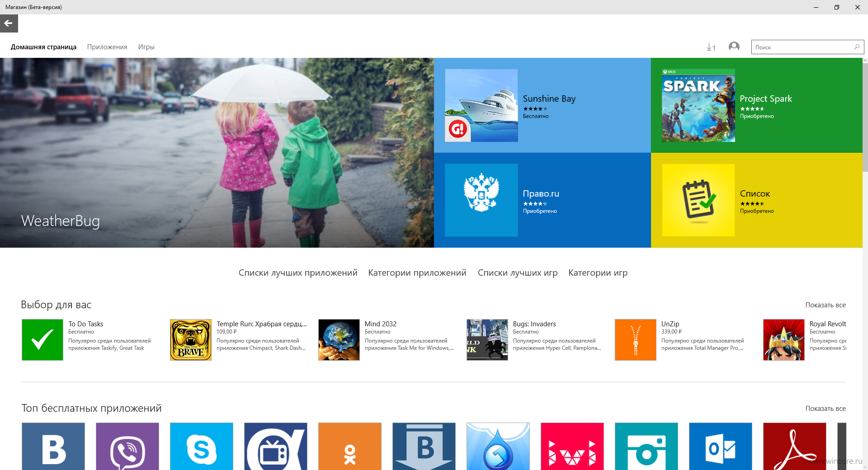Open downloads indicator icon
The image size is (868, 470).
(711, 47)
